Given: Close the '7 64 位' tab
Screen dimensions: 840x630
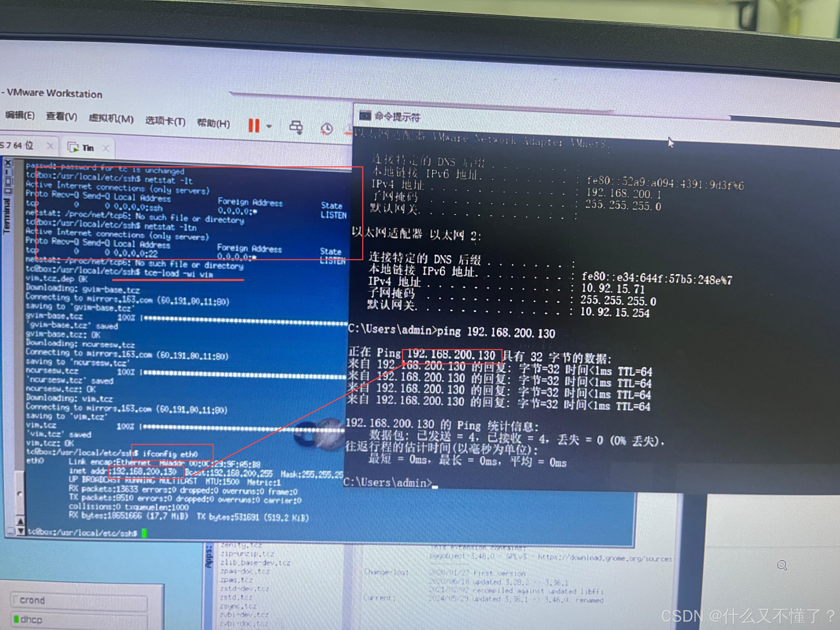Looking at the screenshot, I should (50, 146).
